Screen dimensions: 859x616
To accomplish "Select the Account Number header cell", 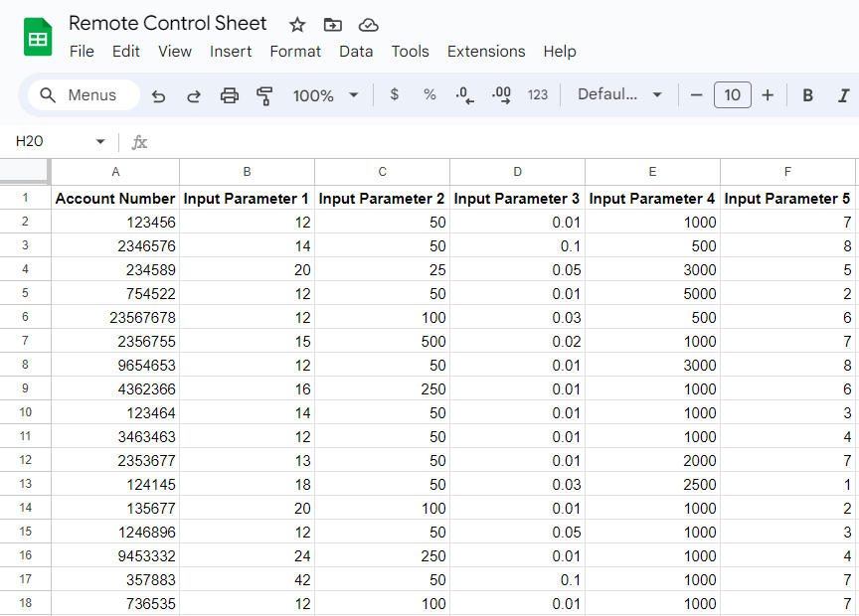I will pyautogui.click(x=115, y=199).
